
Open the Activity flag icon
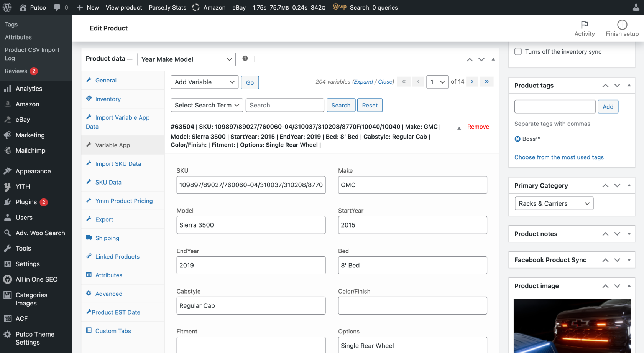[x=584, y=25]
